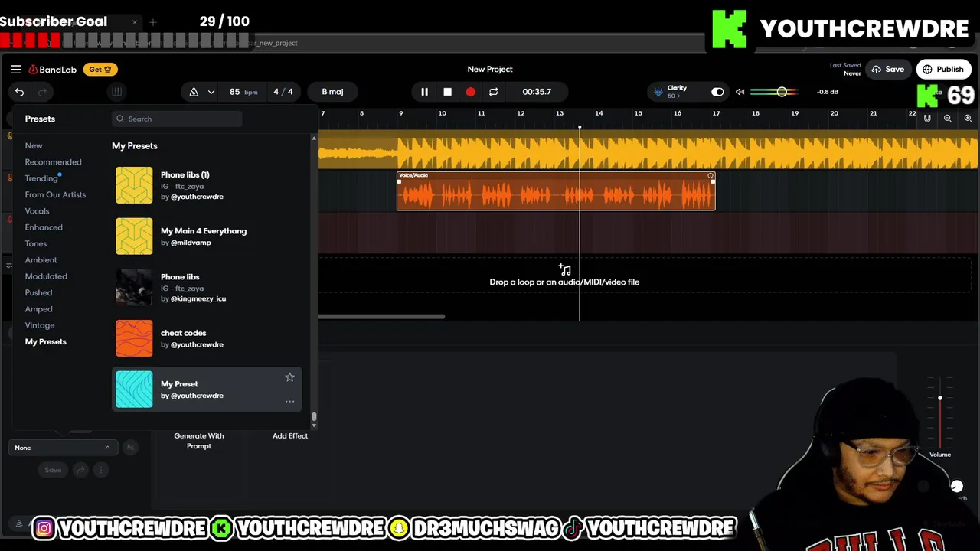Select the Vintage presets category
Image resolution: width=980 pixels, height=551 pixels.
click(x=40, y=325)
